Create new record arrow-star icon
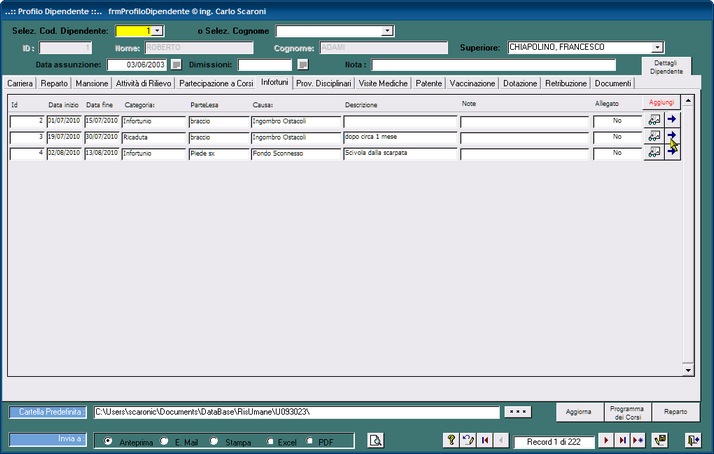Screen dimensions: 714x454 [638, 440]
